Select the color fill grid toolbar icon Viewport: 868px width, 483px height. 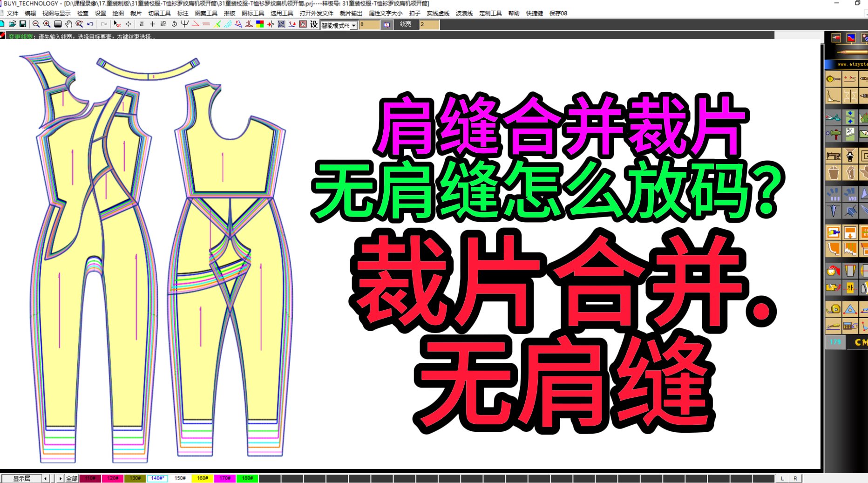(260, 24)
